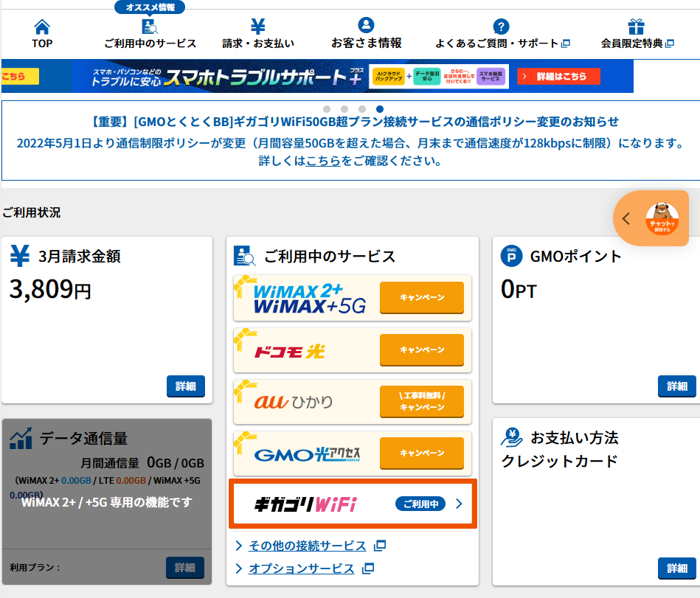Open オプションサービス link
Screen dimensions: 700x598
[302, 569]
